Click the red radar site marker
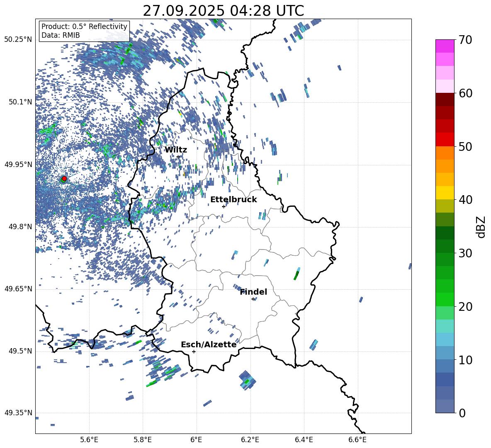Image resolution: width=491 pixels, height=448 pixels. point(64,178)
